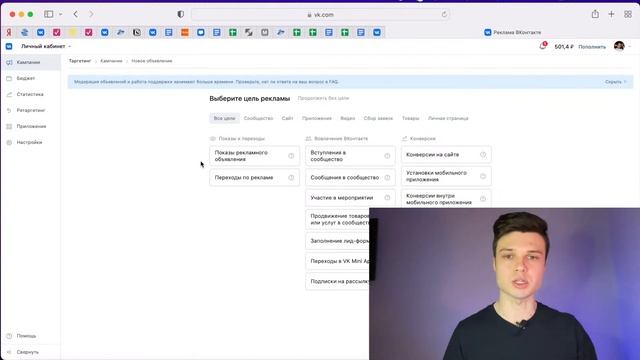Open the Share icon in Safari toolbar
This screenshot has height=360, width=640.
595,14
